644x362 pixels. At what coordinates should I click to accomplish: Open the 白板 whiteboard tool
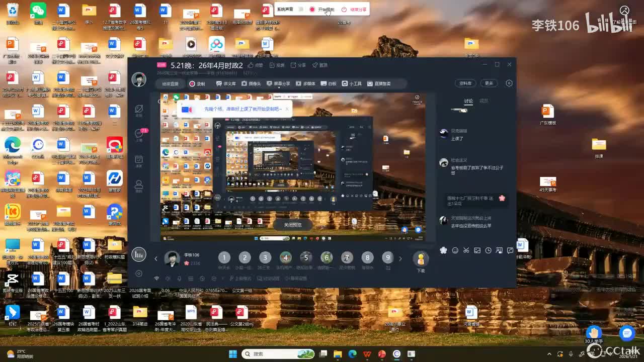[329, 83]
